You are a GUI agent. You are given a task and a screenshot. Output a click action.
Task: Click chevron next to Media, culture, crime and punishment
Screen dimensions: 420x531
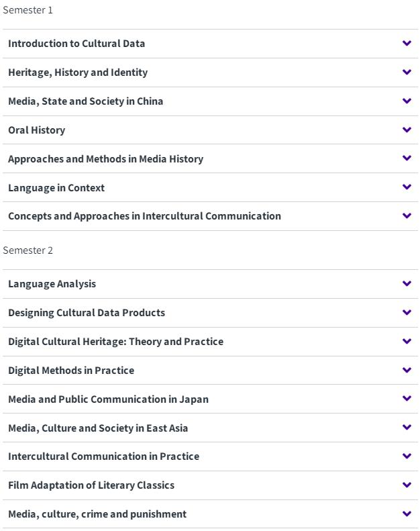tap(407, 514)
